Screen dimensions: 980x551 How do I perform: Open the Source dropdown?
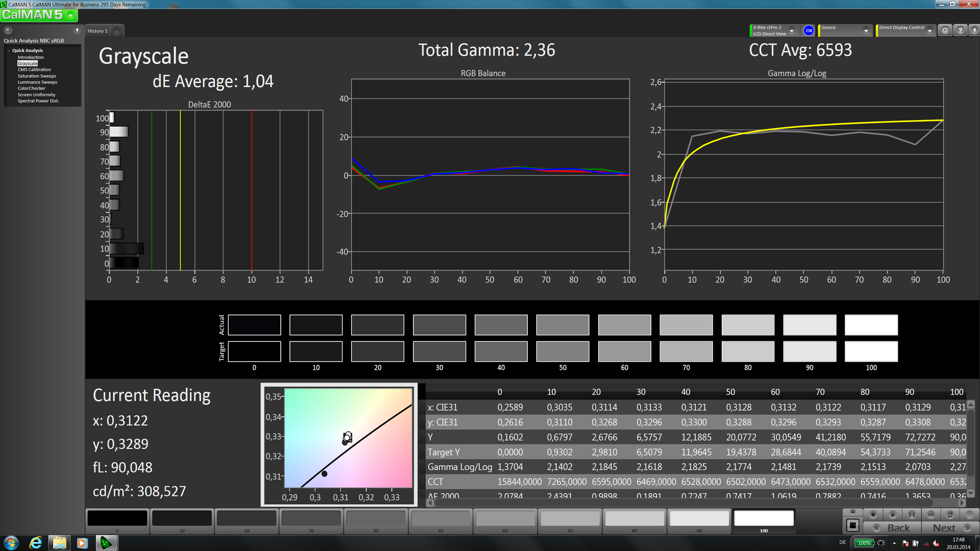coord(866,31)
